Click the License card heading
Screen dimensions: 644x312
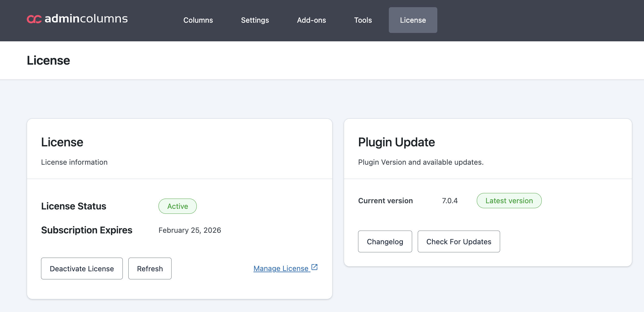tap(62, 142)
